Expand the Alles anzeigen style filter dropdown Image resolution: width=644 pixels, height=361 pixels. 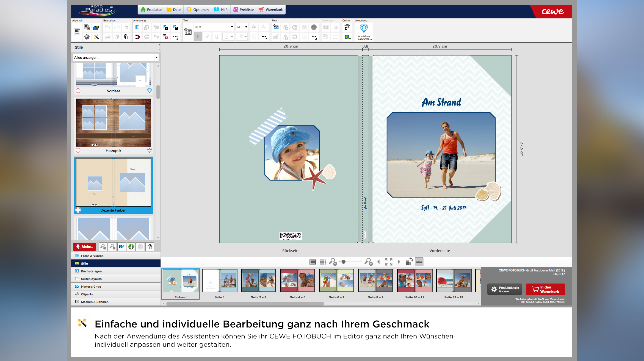pos(156,57)
